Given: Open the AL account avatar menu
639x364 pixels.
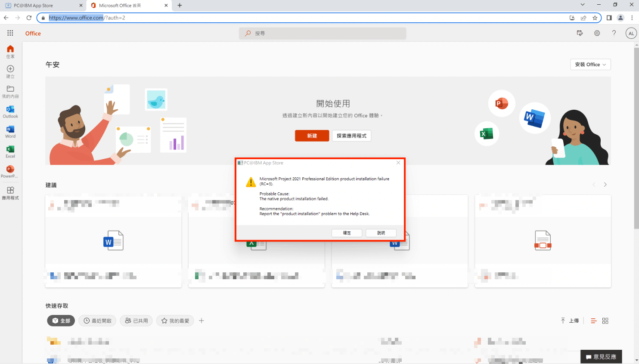Looking at the screenshot, I should click(x=631, y=33).
